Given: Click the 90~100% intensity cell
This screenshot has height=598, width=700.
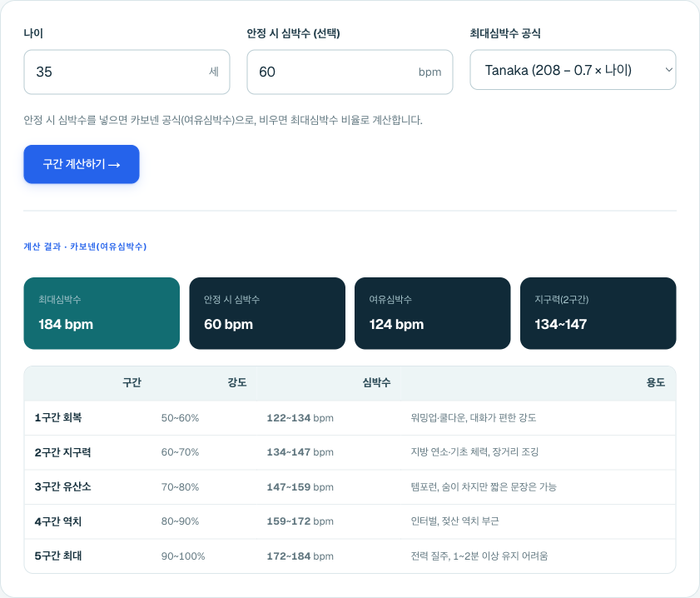Looking at the screenshot, I should (183, 556).
